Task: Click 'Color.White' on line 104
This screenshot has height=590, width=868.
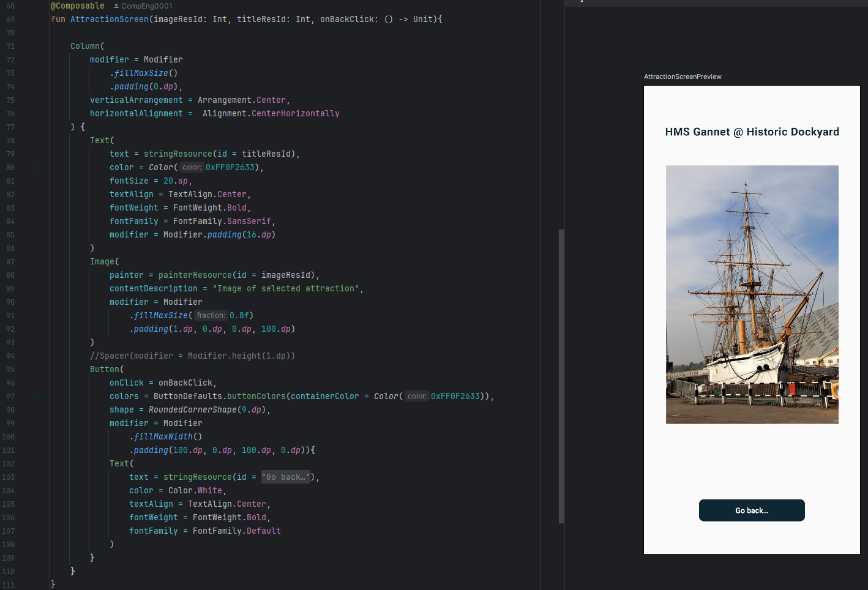Action: coord(195,490)
